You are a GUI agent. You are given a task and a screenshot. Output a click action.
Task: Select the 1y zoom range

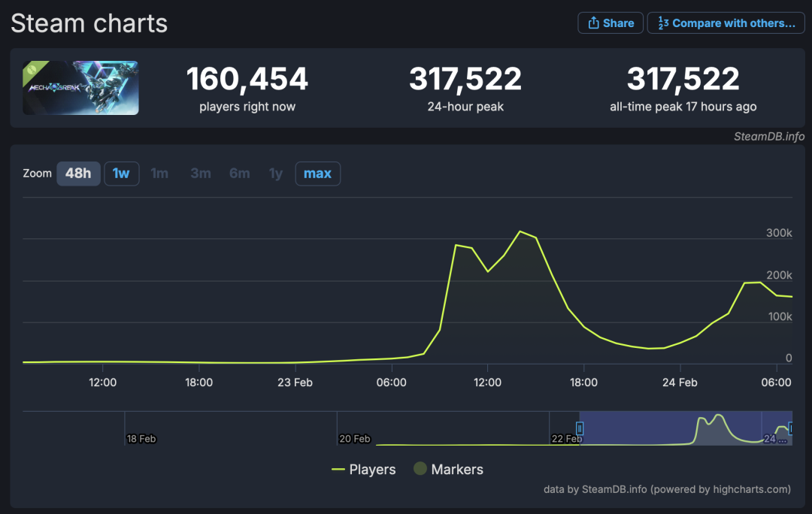click(x=276, y=174)
